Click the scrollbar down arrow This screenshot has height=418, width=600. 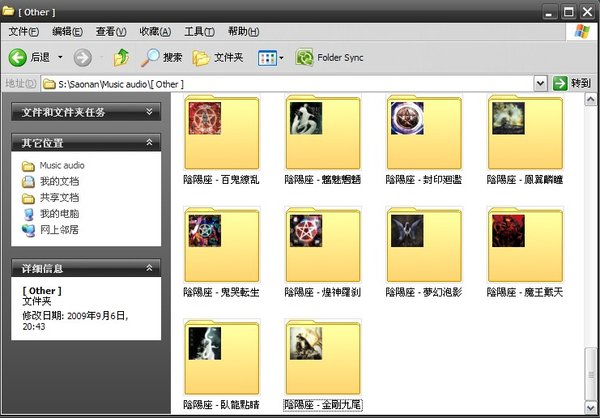coord(590,407)
